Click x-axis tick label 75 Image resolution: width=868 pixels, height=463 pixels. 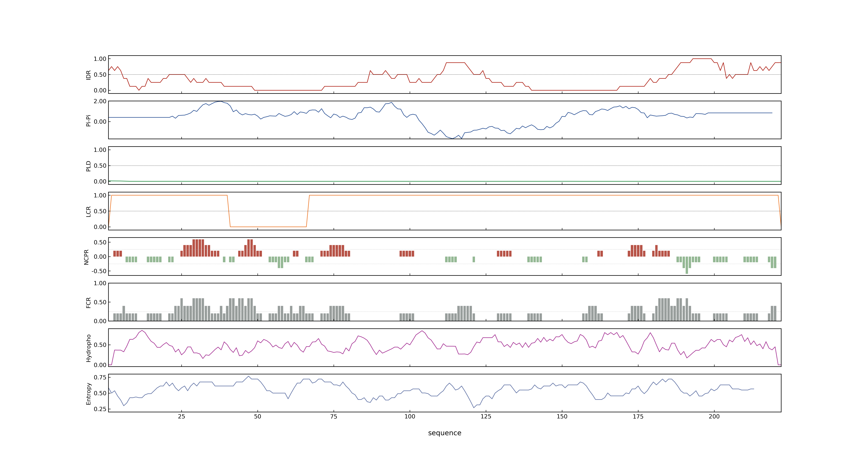click(334, 416)
